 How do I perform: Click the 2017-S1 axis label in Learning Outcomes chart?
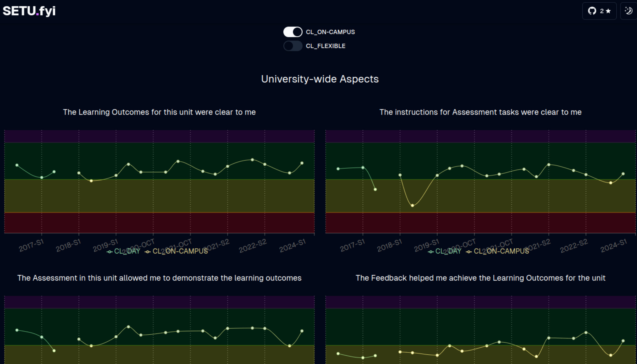pyautogui.click(x=31, y=245)
